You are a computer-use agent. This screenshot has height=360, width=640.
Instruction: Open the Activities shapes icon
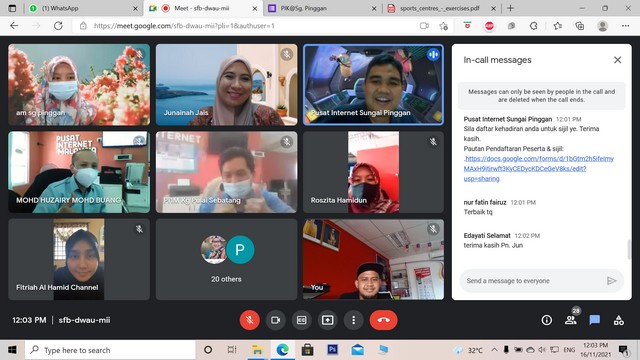(x=619, y=320)
